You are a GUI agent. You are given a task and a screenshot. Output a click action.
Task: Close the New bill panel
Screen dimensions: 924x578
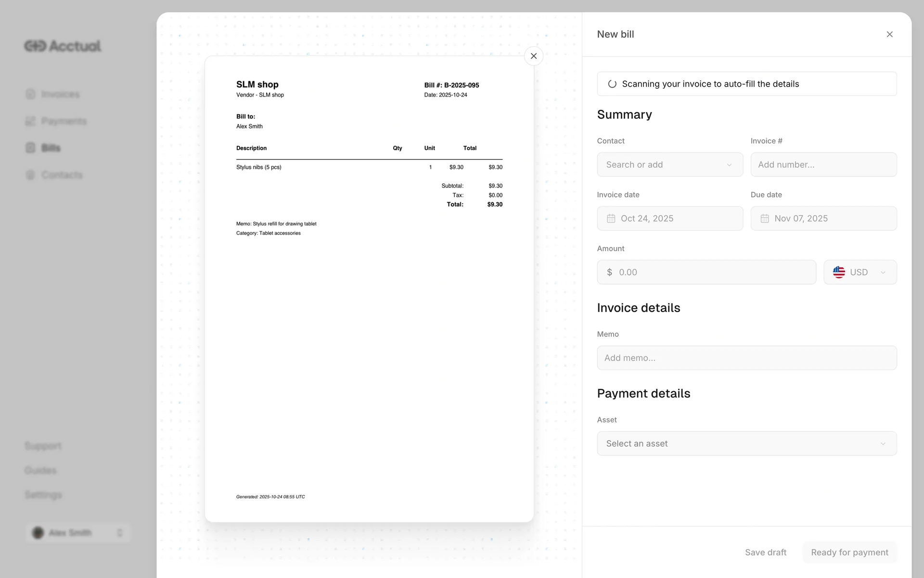coord(889,34)
